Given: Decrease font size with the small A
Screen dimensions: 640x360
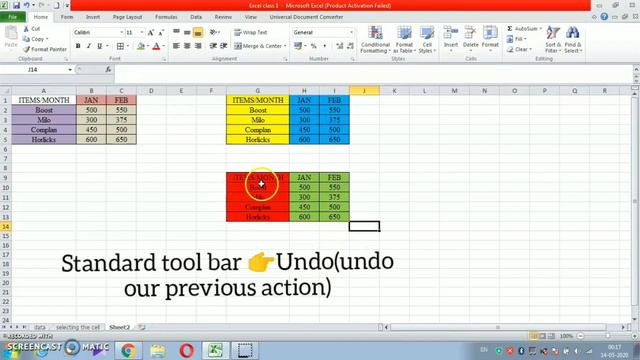Looking at the screenshot, I should point(161,32).
